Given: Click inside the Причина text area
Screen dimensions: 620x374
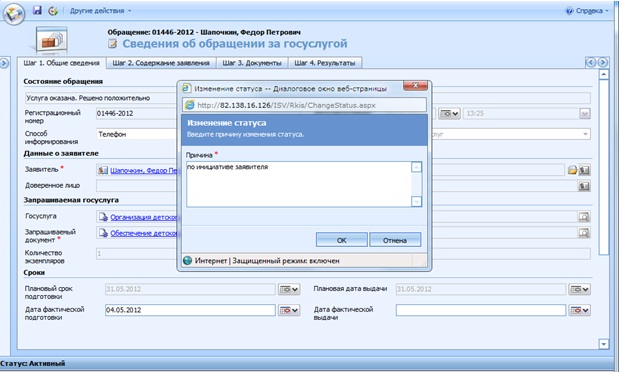Looking at the screenshot, I should pos(299,184).
